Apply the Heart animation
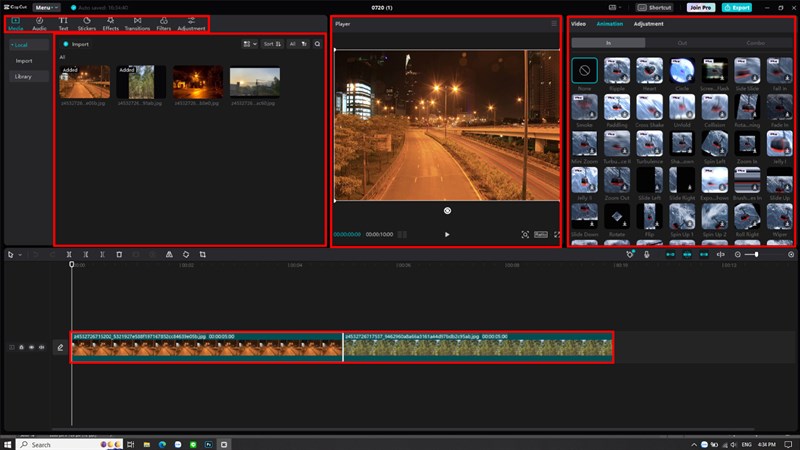800x450 pixels. click(x=649, y=70)
